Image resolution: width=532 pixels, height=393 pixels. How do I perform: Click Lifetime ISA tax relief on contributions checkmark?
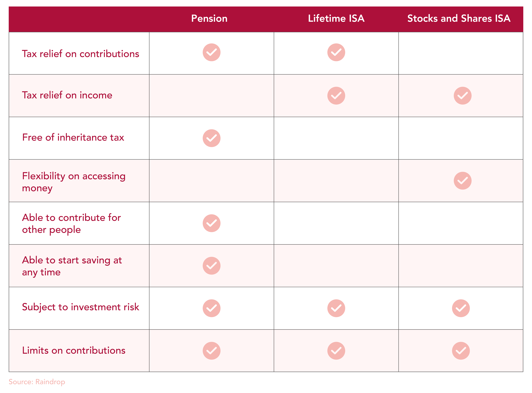[x=336, y=52]
